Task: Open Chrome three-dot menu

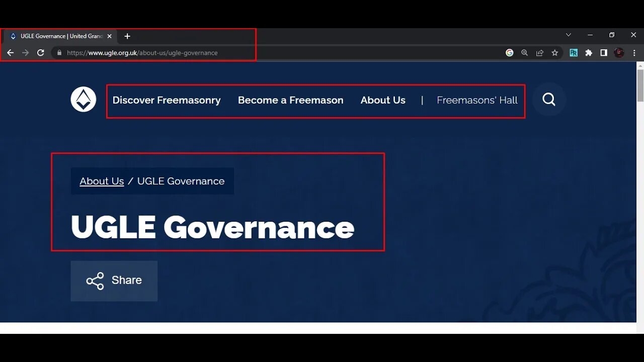Action: (x=634, y=53)
